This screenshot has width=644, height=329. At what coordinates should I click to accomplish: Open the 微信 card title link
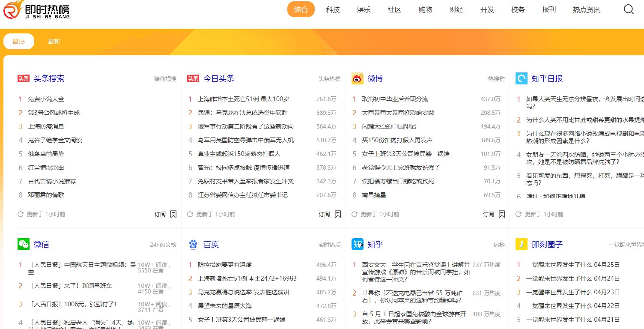click(42, 244)
